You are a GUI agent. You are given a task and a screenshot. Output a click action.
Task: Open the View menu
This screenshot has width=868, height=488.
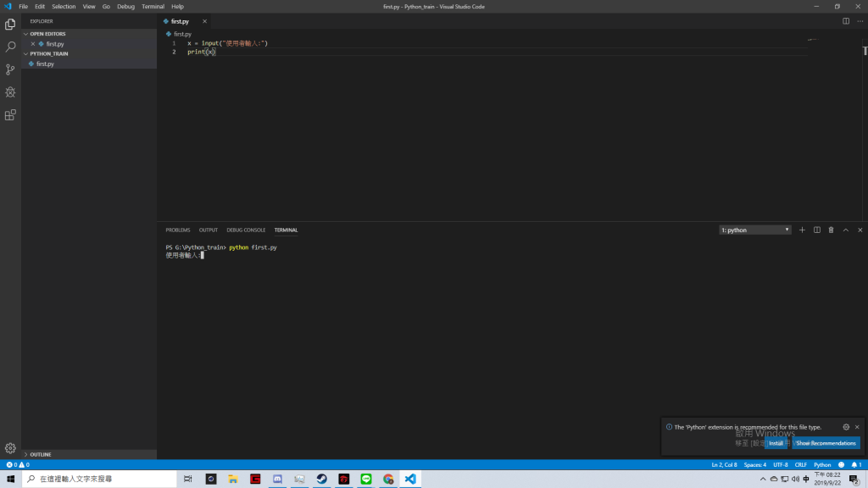[88, 7]
